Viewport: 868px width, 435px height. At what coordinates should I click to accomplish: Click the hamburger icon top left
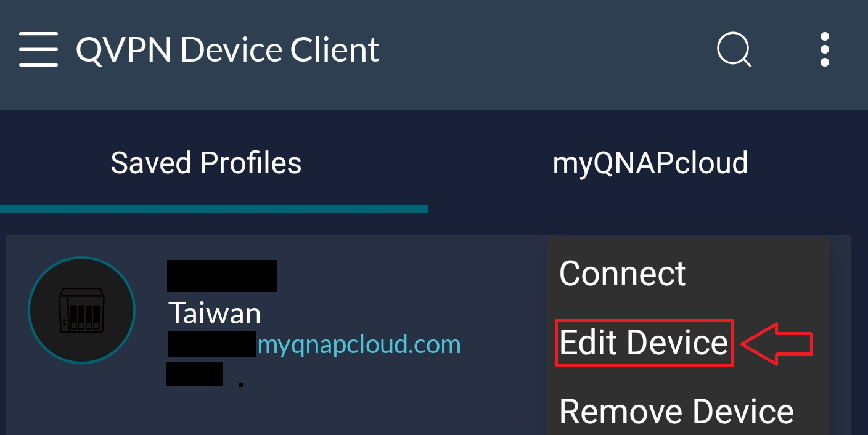(38, 49)
